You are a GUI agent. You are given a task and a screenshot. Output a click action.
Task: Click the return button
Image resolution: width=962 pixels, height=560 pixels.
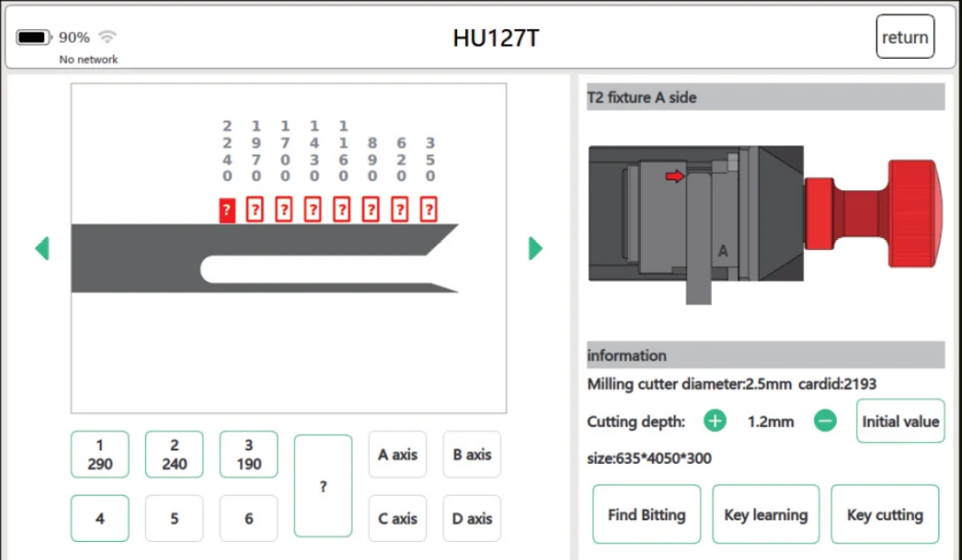click(905, 37)
